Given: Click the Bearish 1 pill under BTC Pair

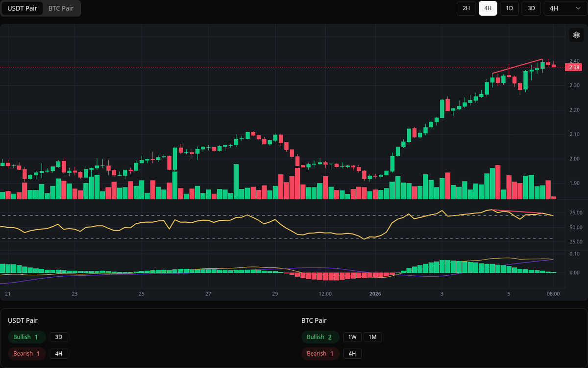Looking at the screenshot, I should pyautogui.click(x=320, y=353).
